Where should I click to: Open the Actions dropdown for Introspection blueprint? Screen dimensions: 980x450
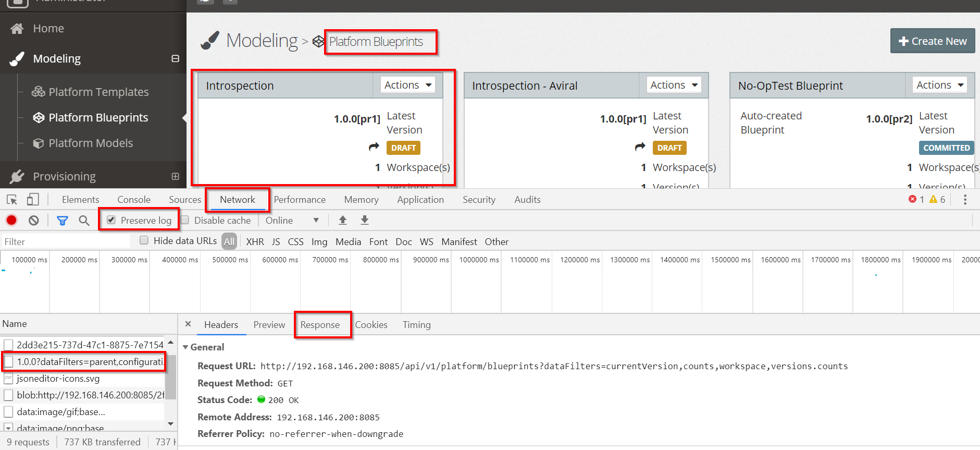[408, 85]
